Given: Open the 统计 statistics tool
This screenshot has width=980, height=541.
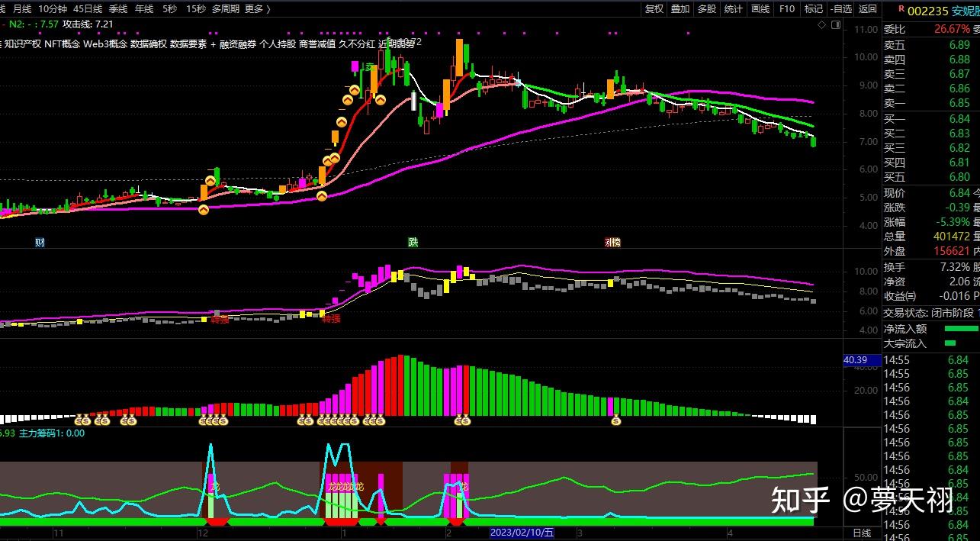Looking at the screenshot, I should pyautogui.click(x=733, y=8).
